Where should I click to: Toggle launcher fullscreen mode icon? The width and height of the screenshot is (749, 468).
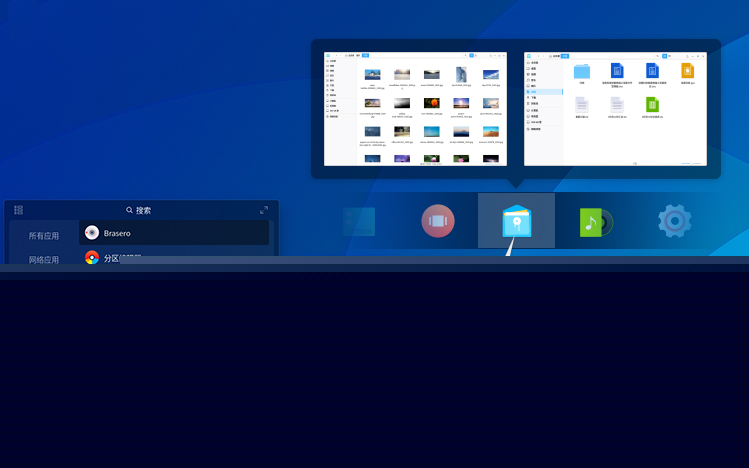(x=264, y=210)
